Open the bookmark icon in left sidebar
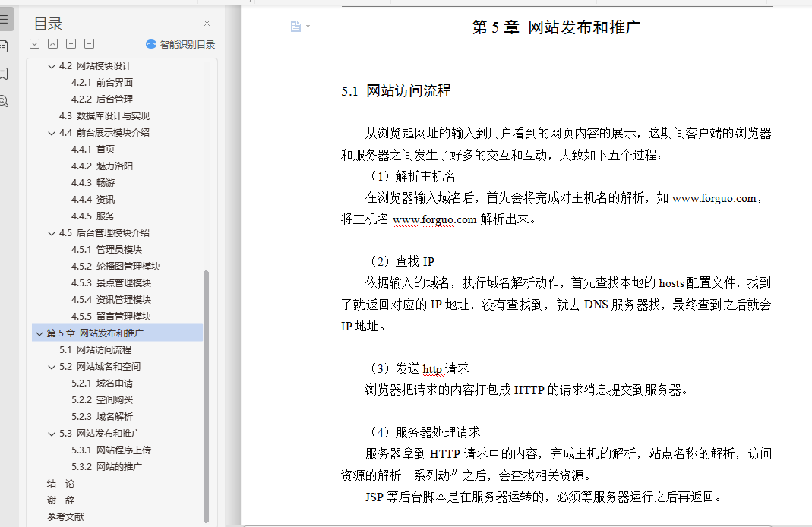 click(x=4, y=74)
